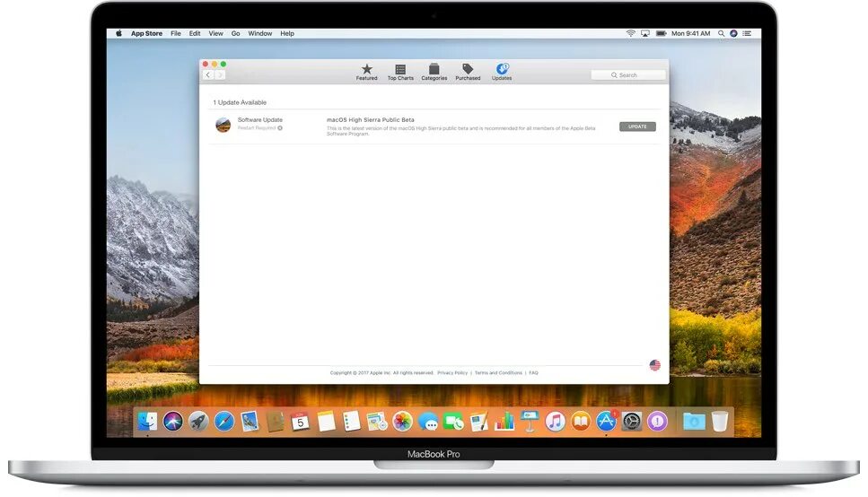Screen dimensions: 868x497
Task: Click the App Store Dock icon with badge
Action: [606, 421]
